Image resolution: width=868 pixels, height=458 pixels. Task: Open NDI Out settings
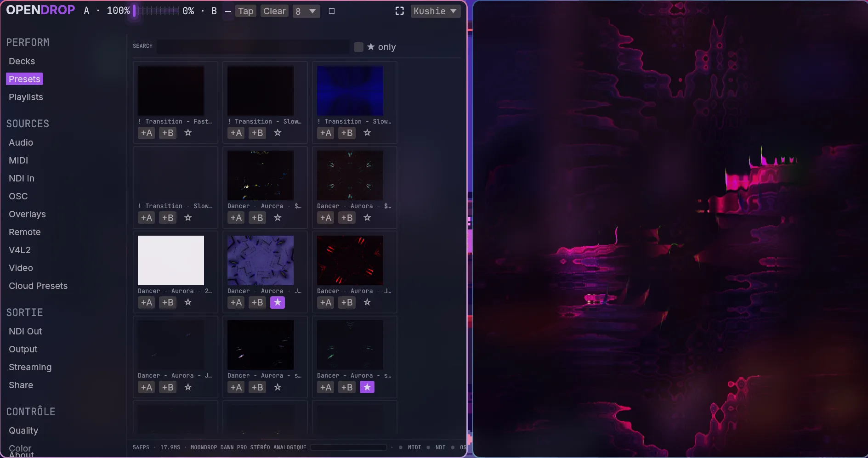pos(25,331)
